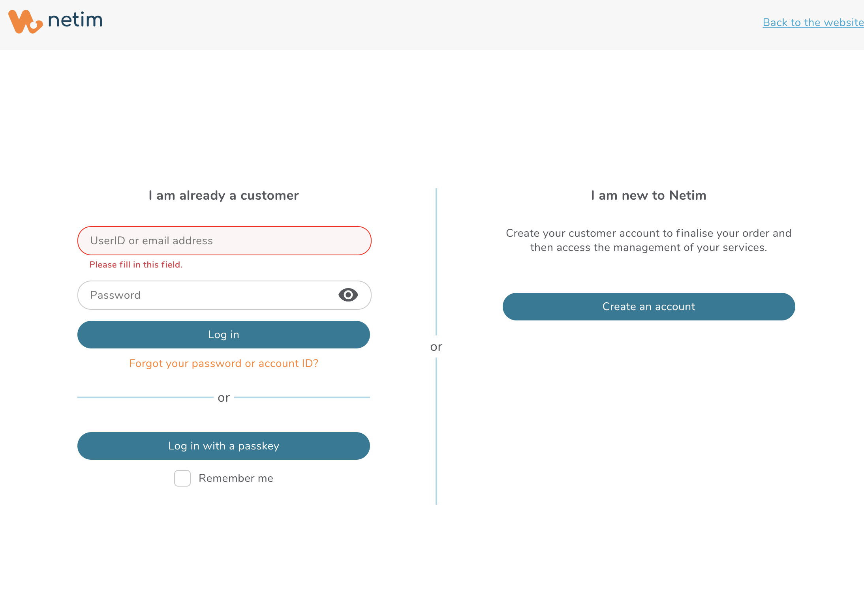Open Forgot your password or account ID link
The height and width of the screenshot is (616, 864).
click(x=224, y=363)
